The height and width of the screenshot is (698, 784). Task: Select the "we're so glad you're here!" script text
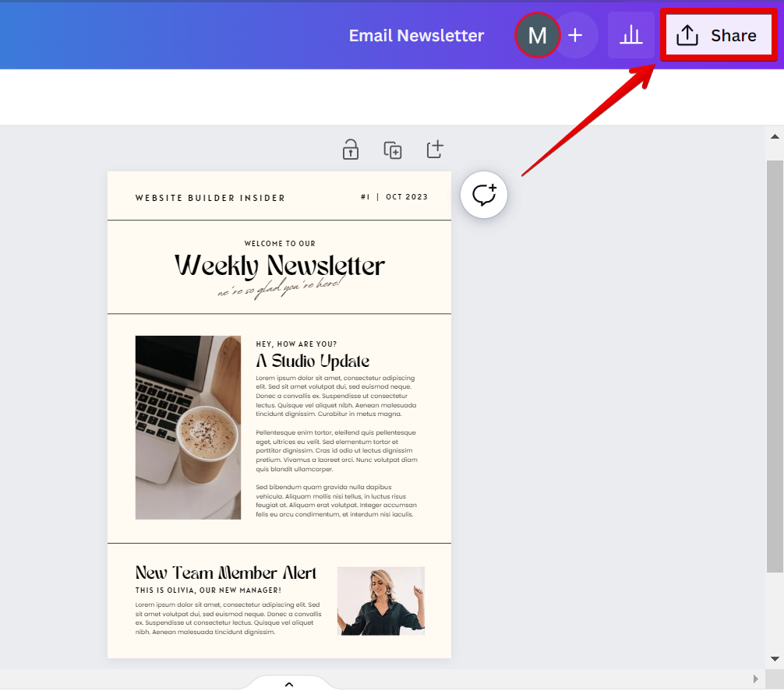279,287
